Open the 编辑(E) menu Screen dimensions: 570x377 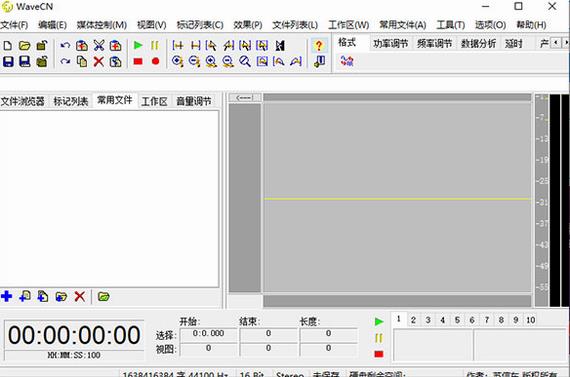pos(52,25)
